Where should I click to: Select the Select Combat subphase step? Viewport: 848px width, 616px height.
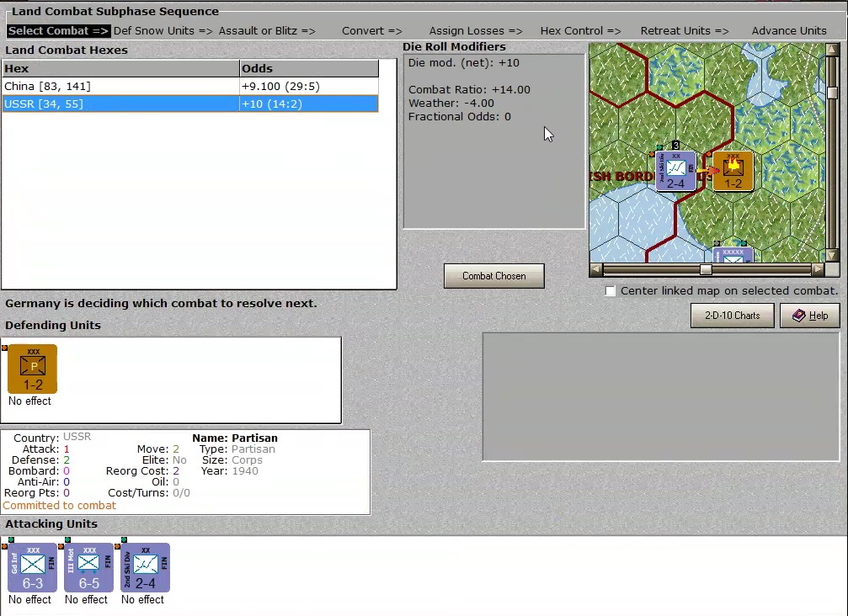click(58, 31)
